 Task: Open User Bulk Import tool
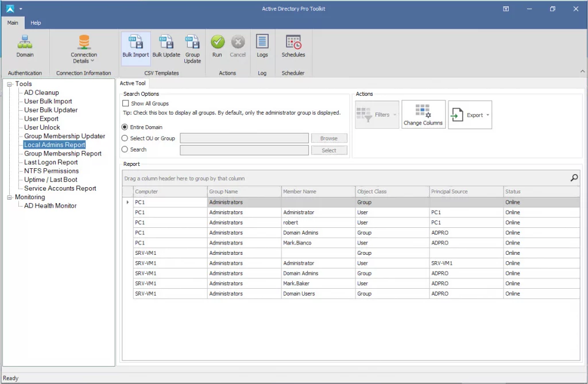click(x=48, y=101)
